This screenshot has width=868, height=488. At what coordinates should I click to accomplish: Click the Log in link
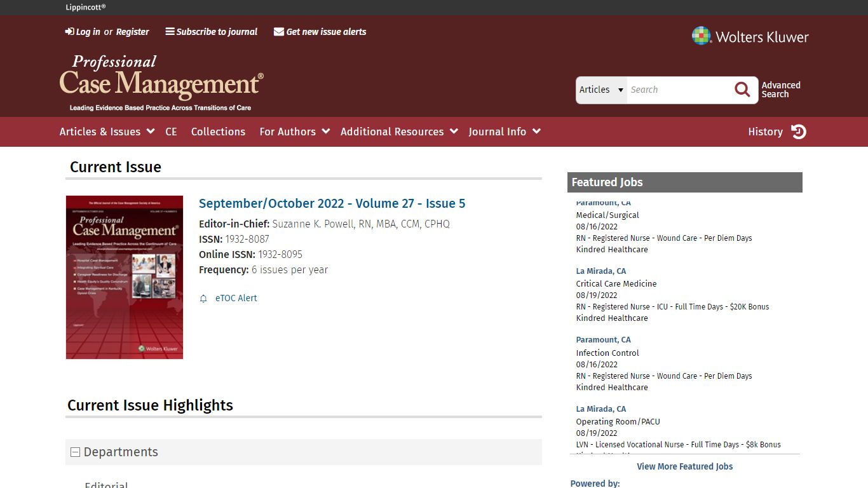(88, 32)
